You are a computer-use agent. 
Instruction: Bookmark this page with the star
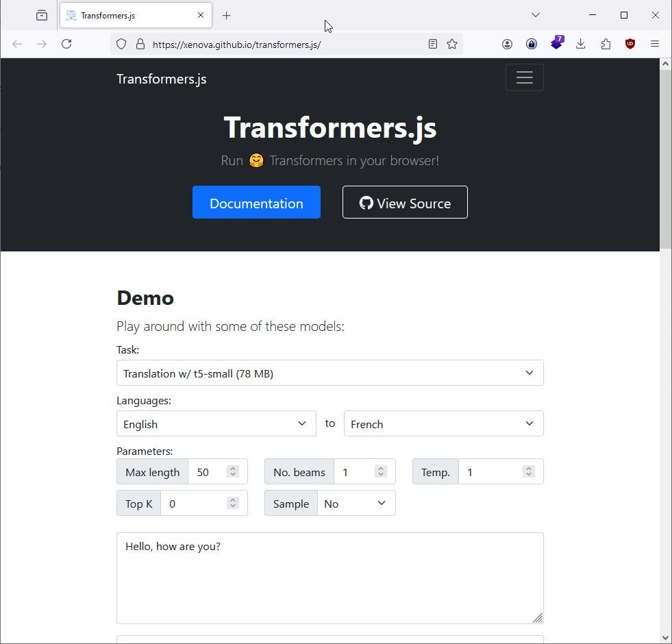(x=452, y=44)
